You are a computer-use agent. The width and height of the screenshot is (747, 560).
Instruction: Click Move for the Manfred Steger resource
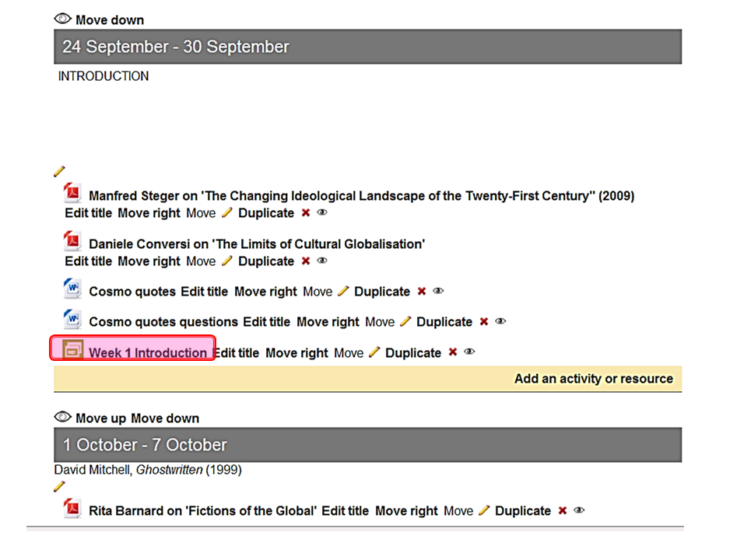coord(201,213)
